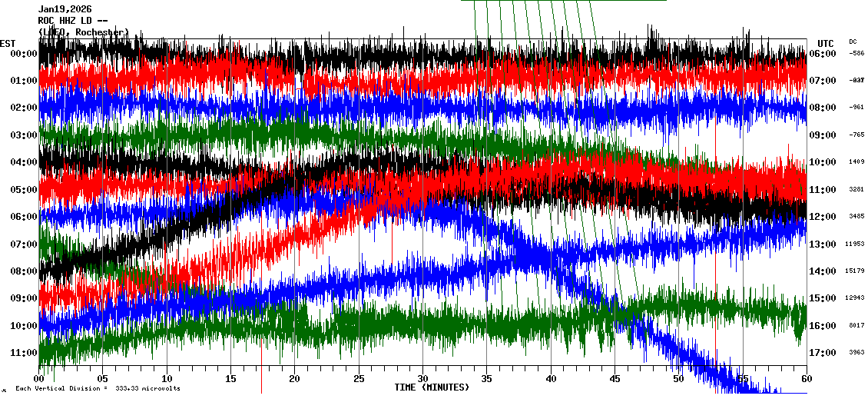Select the 08:00 EST row label

(x=22, y=271)
